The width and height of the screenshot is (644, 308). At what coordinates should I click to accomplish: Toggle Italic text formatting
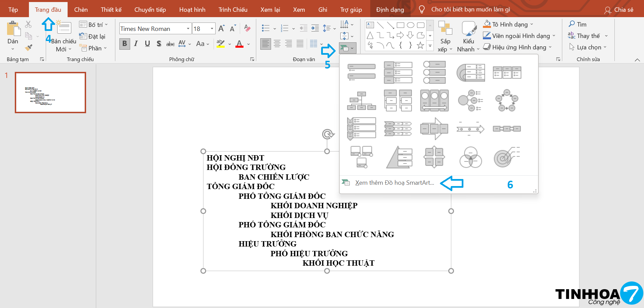[136, 44]
